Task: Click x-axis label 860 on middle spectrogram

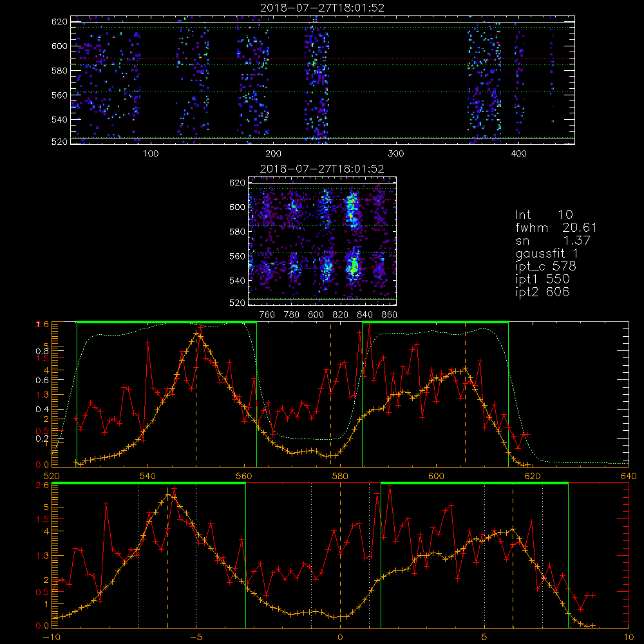Action: coord(390,315)
